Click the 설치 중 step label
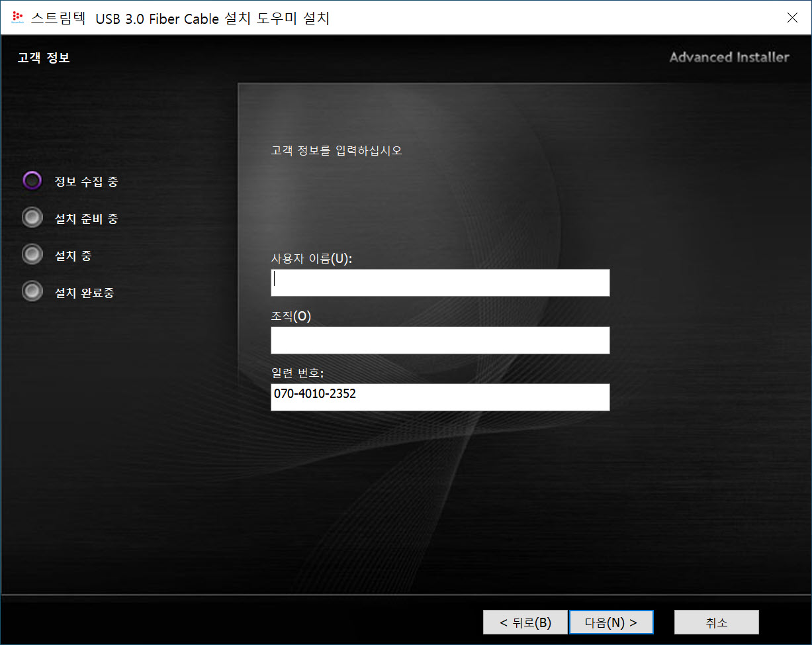This screenshot has height=645, width=812. (x=73, y=256)
